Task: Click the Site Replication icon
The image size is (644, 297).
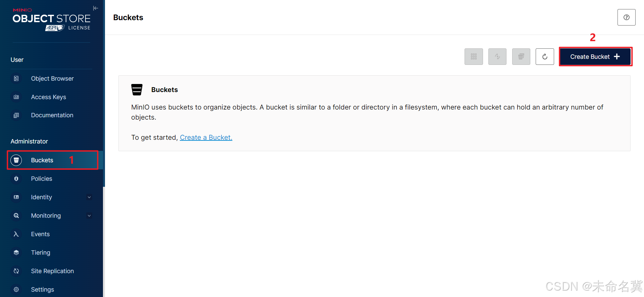Action: 16,271
